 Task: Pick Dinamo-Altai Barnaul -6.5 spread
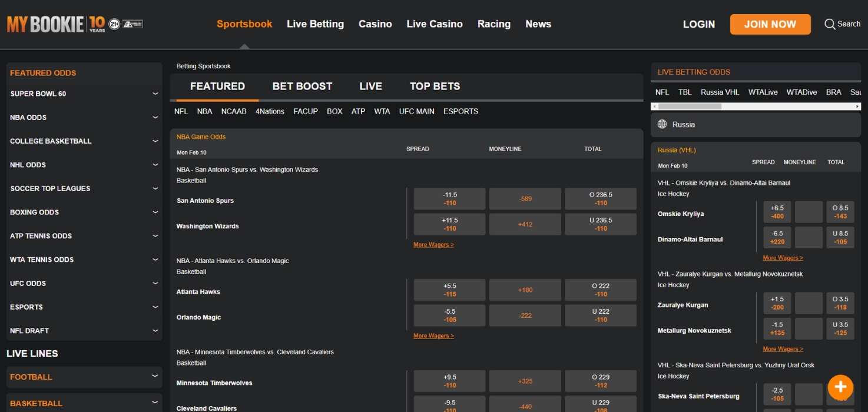[x=777, y=237]
